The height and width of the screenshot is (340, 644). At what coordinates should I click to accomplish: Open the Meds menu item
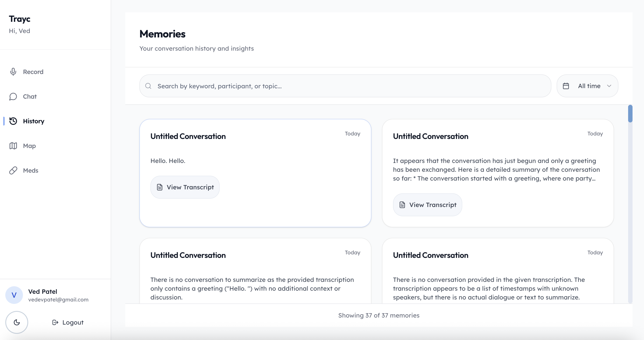pyautogui.click(x=30, y=170)
